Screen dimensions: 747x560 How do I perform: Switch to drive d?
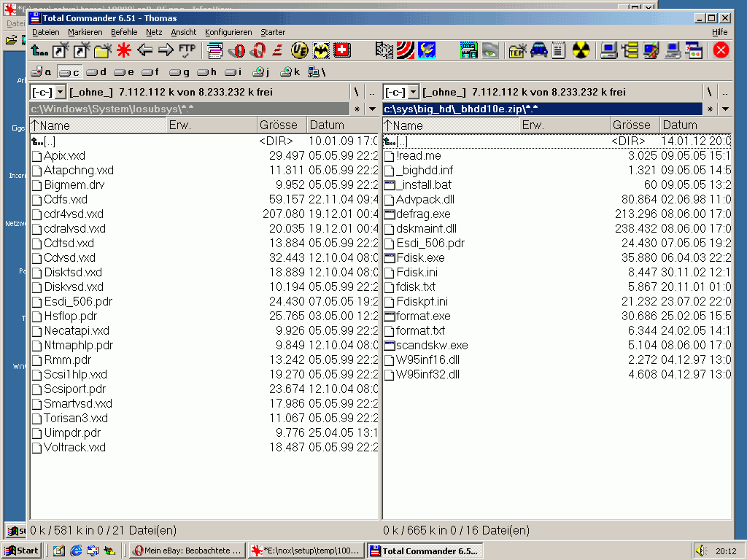96,72
